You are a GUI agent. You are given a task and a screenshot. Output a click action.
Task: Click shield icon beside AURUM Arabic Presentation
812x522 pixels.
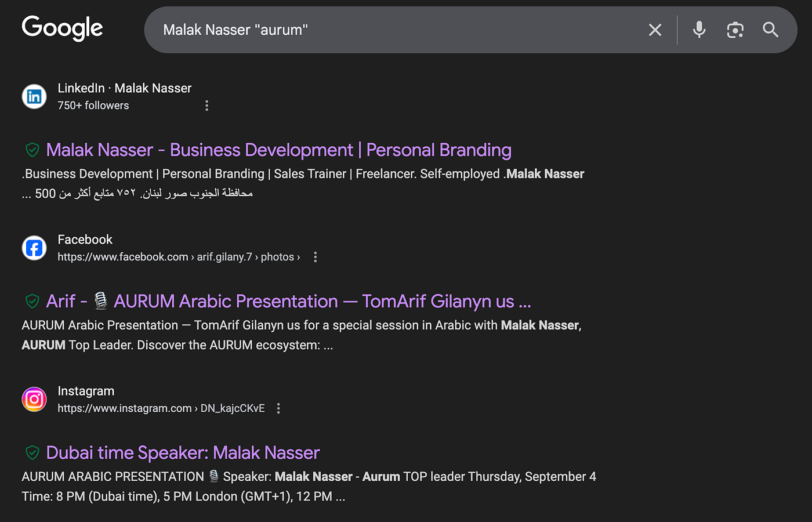point(32,301)
